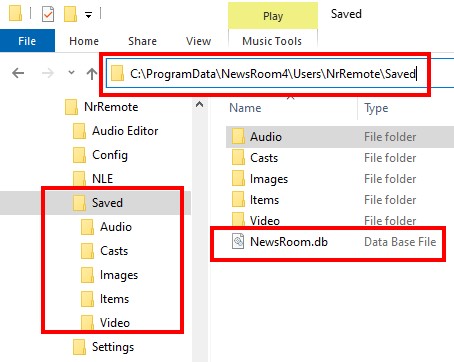Open the Share ribbon tab
This screenshot has height=362, width=454.
[142, 41]
